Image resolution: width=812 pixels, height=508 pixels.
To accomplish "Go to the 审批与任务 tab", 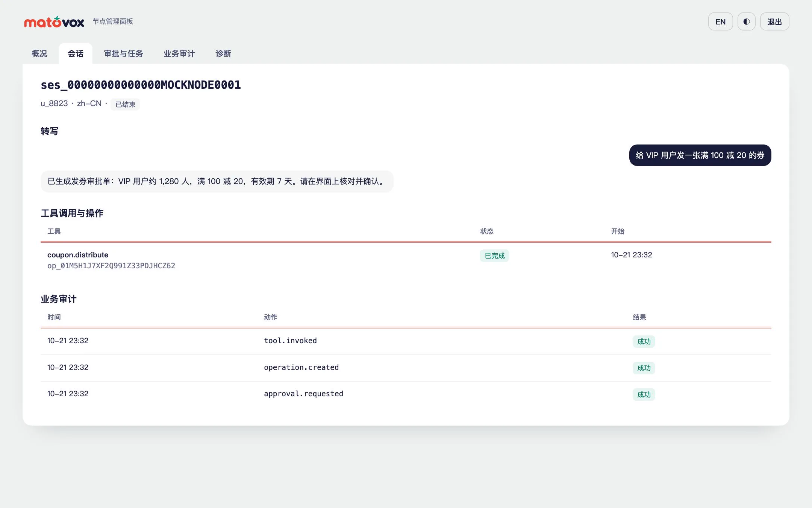I will [x=123, y=54].
